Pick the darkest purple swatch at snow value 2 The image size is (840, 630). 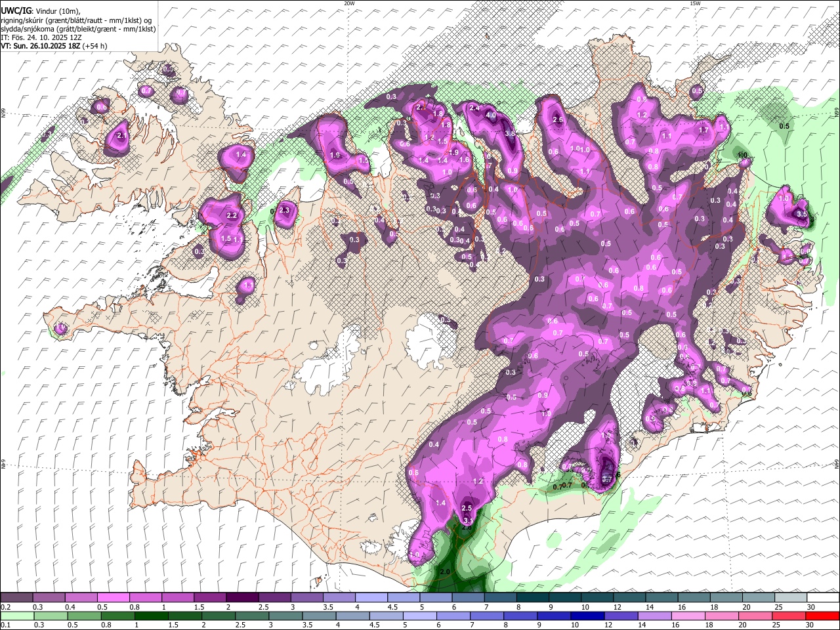pos(241,598)
